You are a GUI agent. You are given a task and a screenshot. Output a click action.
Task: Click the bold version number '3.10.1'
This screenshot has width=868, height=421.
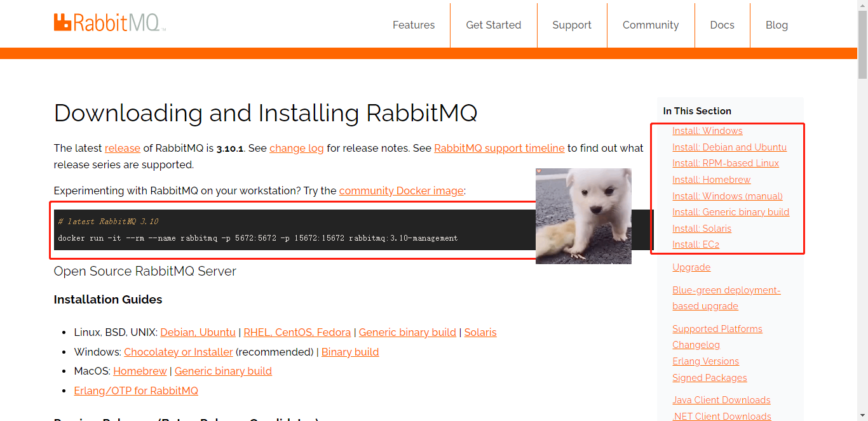coord(231,148)
